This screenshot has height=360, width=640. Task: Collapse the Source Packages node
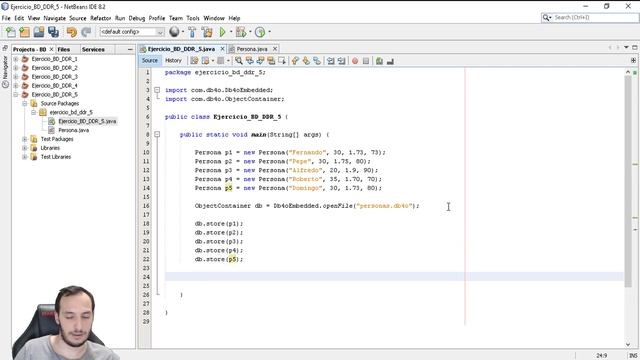(25, 104)
